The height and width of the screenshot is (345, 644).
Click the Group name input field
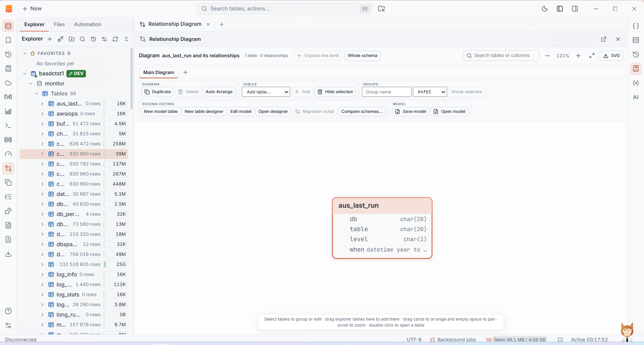click(x=387, y=92)
